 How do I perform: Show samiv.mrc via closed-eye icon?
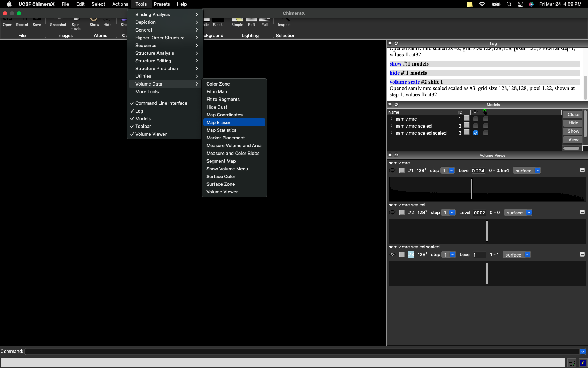tap(392, 171)
